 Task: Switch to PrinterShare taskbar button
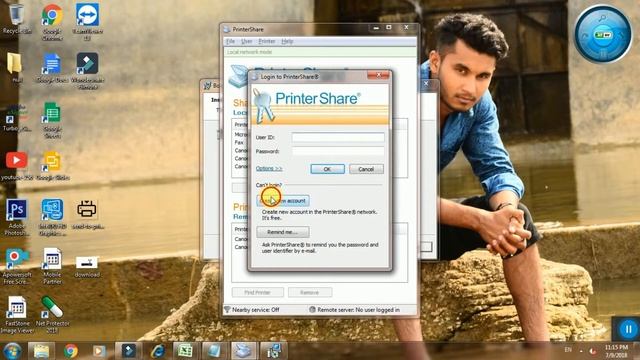[244, 351]
